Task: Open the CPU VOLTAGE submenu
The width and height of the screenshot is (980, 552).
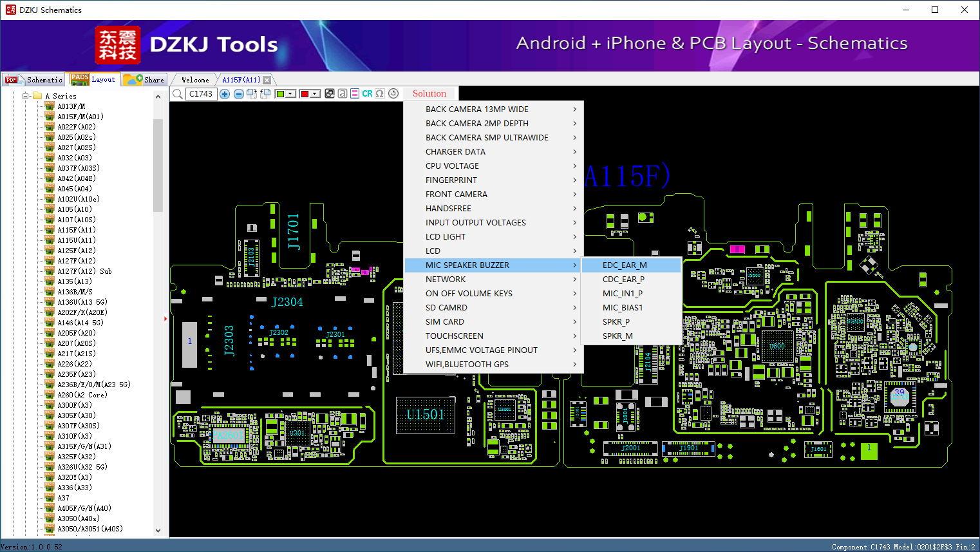Action: coord(494,166)
